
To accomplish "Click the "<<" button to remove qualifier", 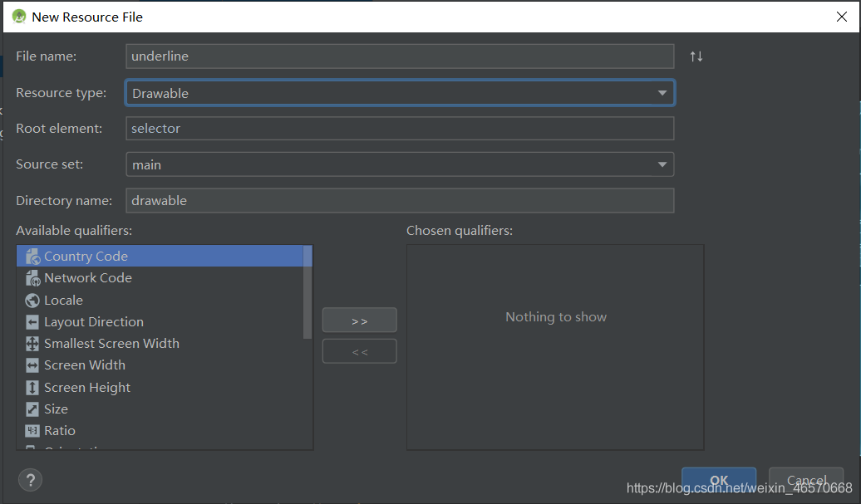I will click(x=359, y=350).
